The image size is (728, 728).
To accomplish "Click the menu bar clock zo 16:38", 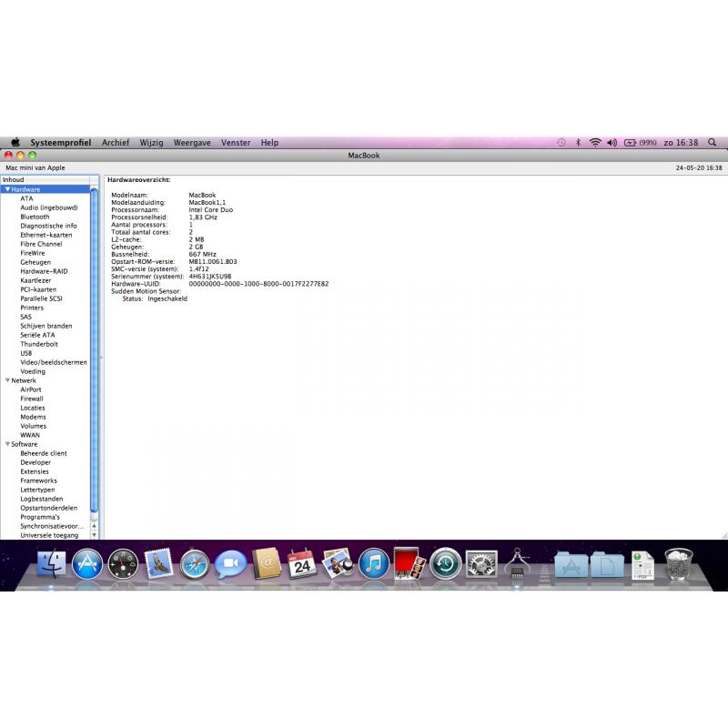I will click(x=681, y=143).
